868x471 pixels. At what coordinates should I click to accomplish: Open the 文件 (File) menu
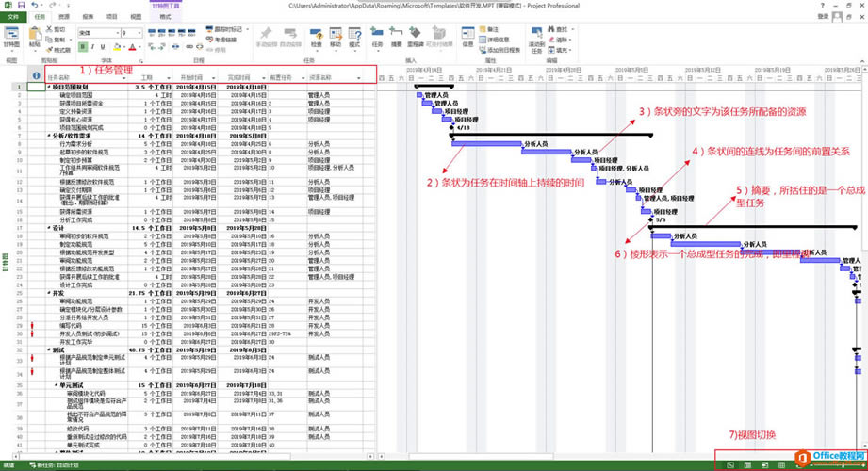[x=12, y=17]
